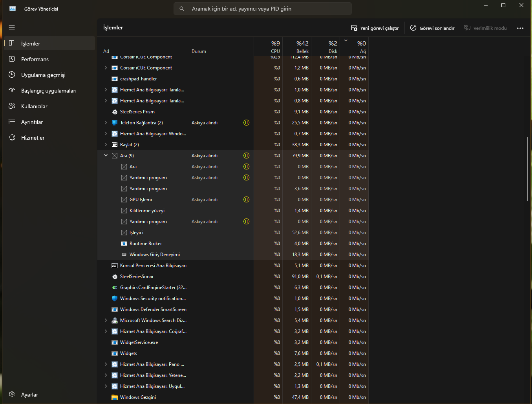This screenshot has width=532, height=404.
Task: Click the suspended icon on Ara (9) row
Action: 246,156
